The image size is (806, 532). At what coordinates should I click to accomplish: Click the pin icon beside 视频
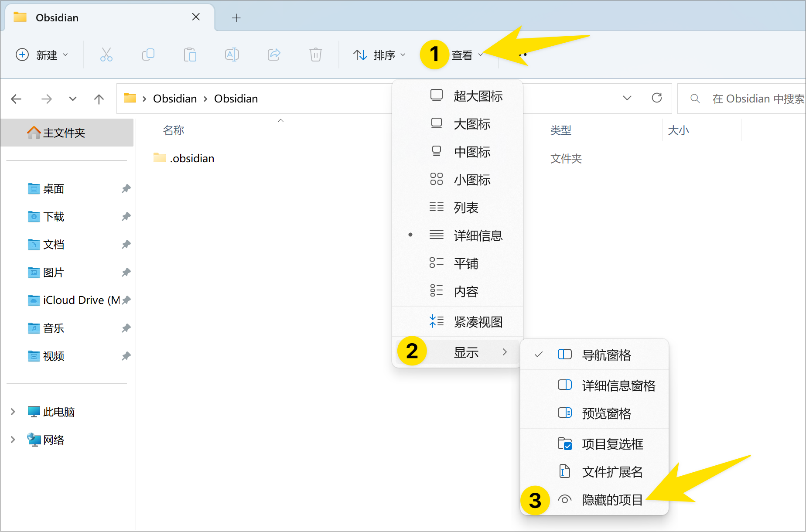[126, 356]
